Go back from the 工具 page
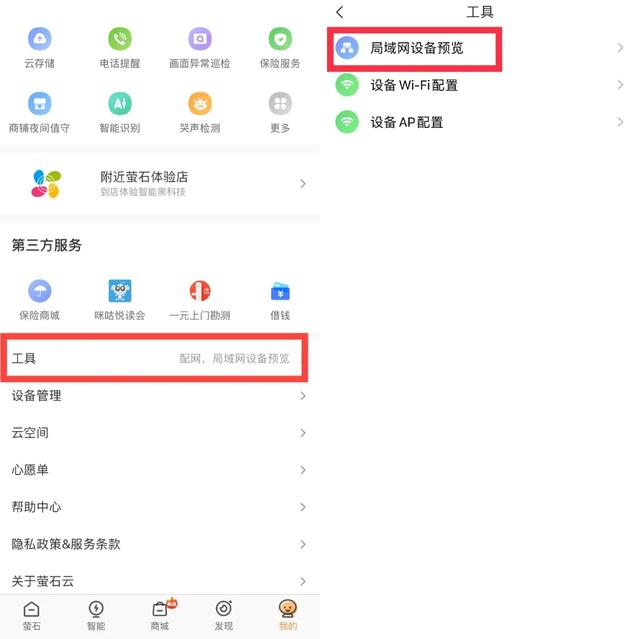 [340, 12]
